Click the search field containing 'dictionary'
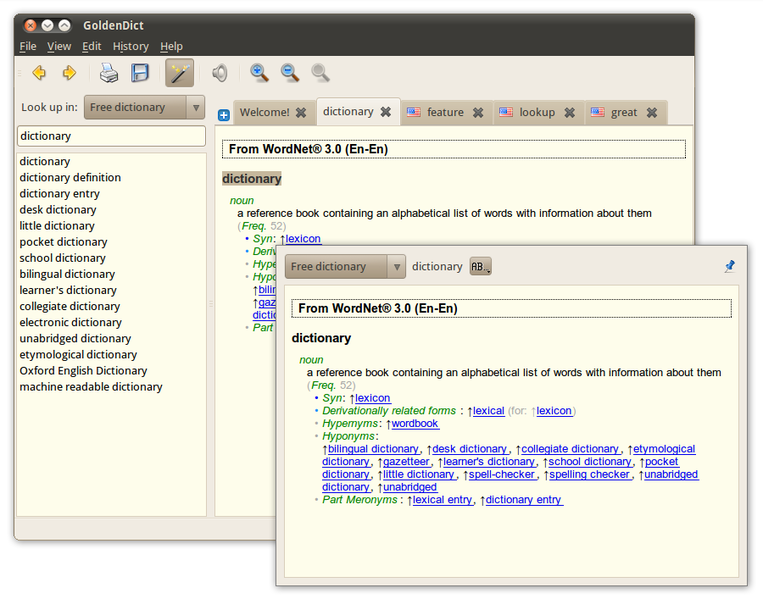The width and height of the screenshot is (763, 599). (x=111, y=136)
